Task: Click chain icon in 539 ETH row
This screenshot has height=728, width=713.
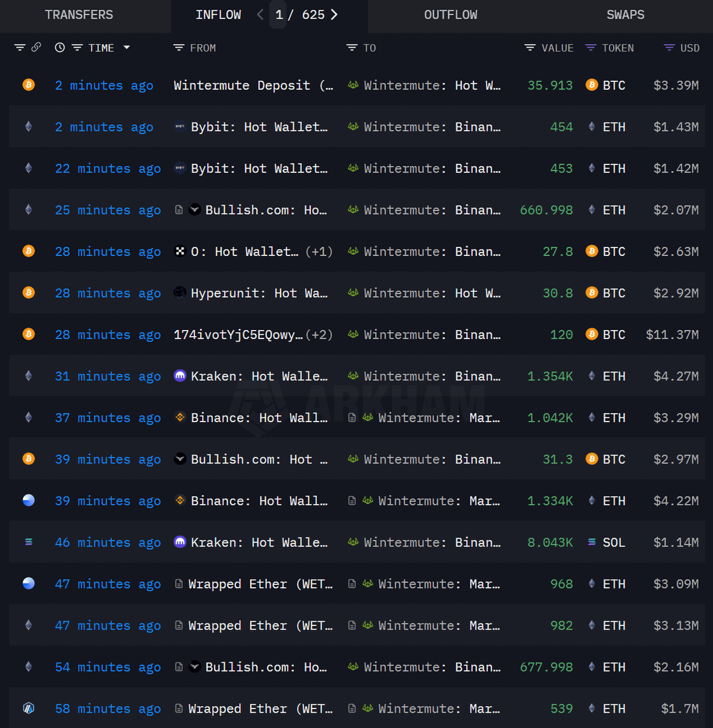Action: (29, 708)
